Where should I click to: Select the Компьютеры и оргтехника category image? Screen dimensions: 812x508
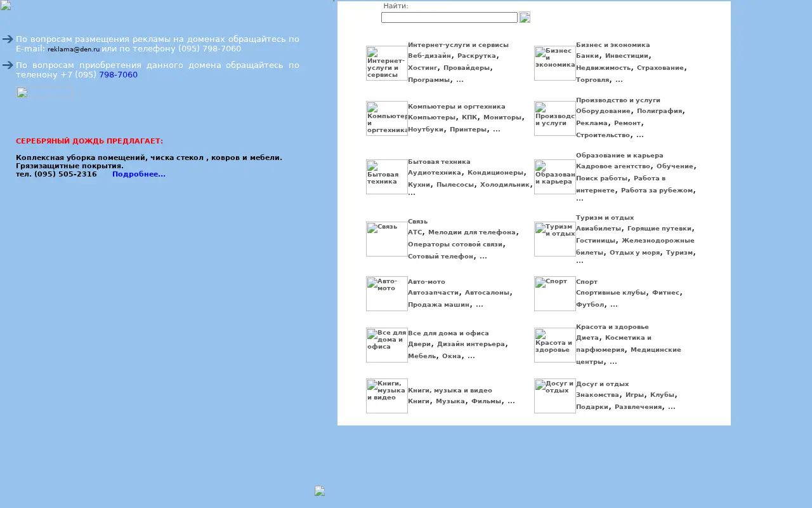click(387, 118)
